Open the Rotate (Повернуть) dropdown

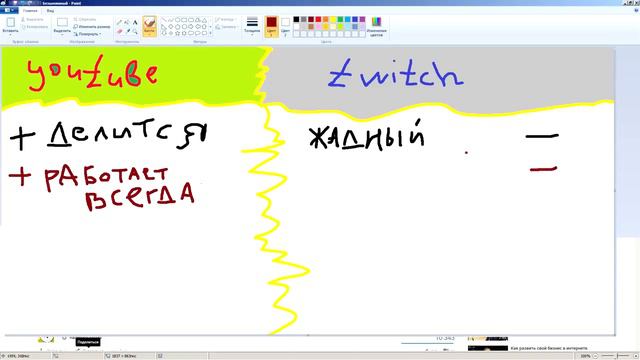pyautogui.click(x=87, y=34)
